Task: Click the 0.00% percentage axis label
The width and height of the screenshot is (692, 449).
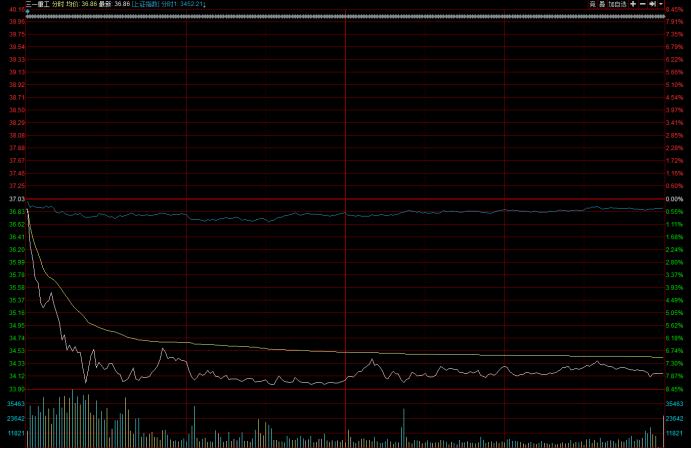Action: point(674,199)
